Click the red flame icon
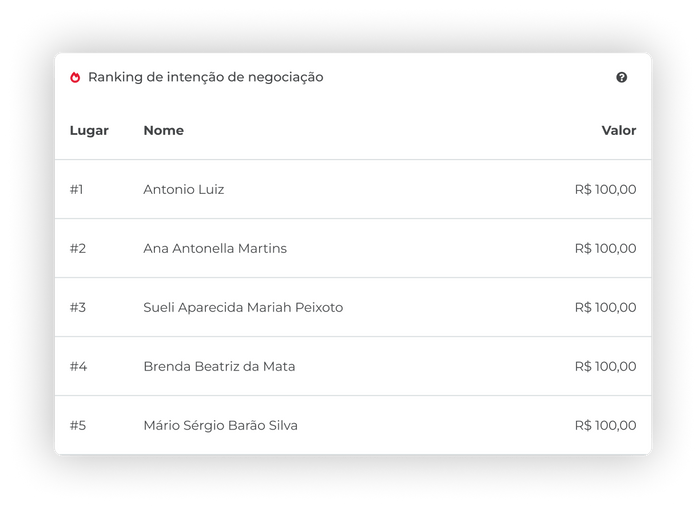The height and width of the screenshot is (506, 700). tap(75, 77)
